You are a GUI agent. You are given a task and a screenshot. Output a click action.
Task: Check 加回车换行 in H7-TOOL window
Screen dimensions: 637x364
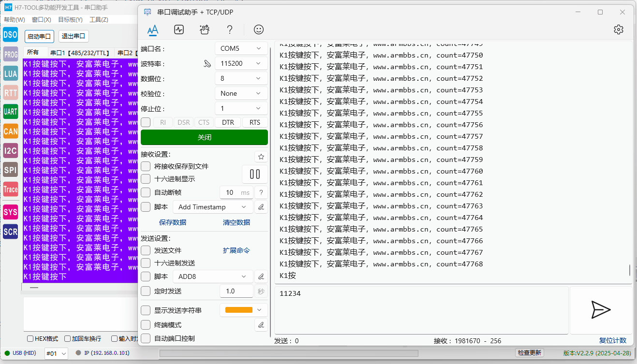pyautogui.click(x=68, y=339)
